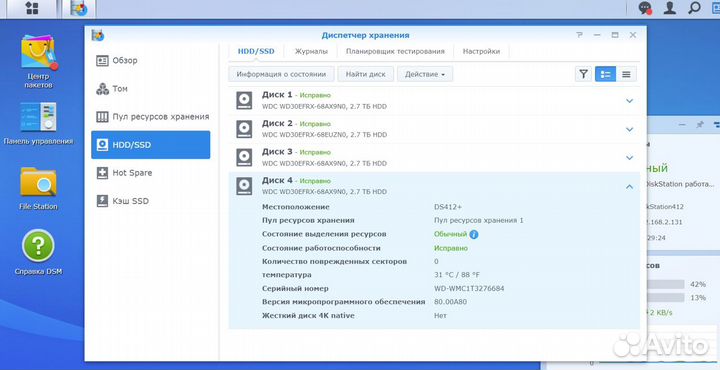Click the Storage Manager title bar icon
Image resolution: width=720 pixels, height=370 pixels.
coord(97,35)
